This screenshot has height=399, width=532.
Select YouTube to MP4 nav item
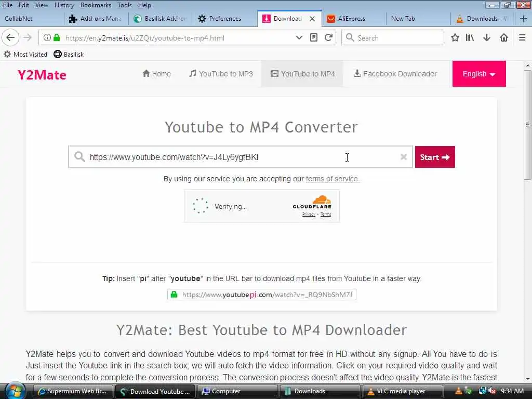tap(303, 74)
